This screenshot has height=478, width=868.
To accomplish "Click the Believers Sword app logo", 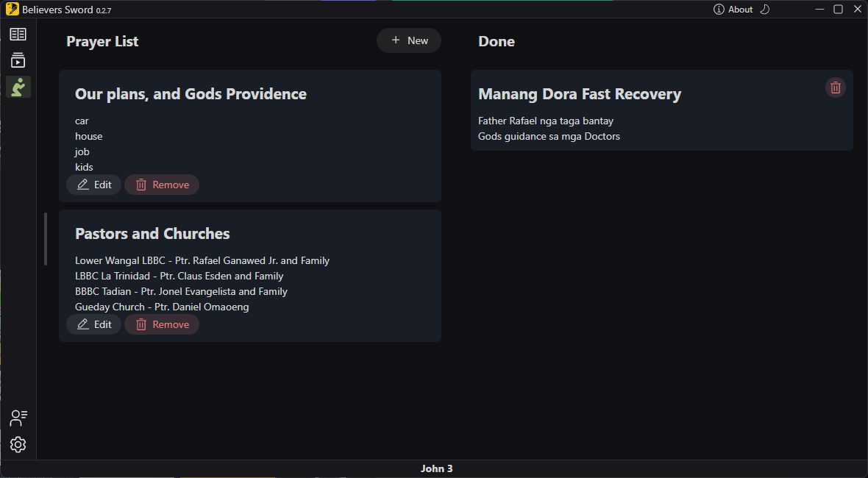I will tap(13, 10).
